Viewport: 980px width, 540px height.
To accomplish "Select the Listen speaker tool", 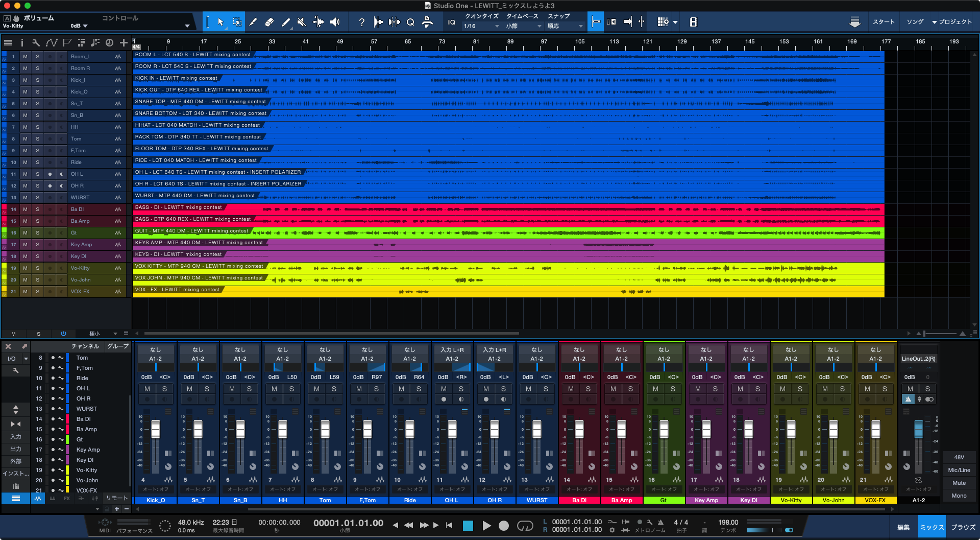I will pyautogui.click(x=335, y=22).
